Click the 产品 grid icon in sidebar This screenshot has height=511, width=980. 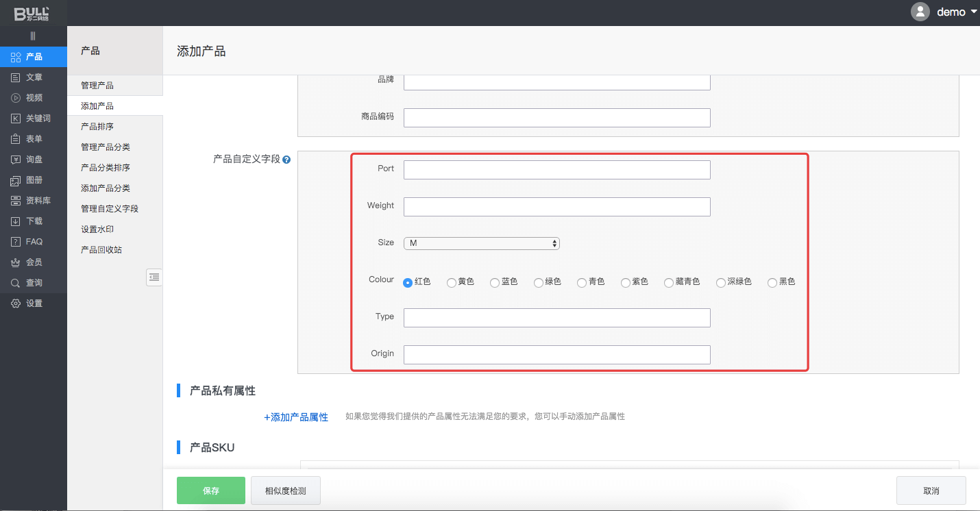[16, 57]
